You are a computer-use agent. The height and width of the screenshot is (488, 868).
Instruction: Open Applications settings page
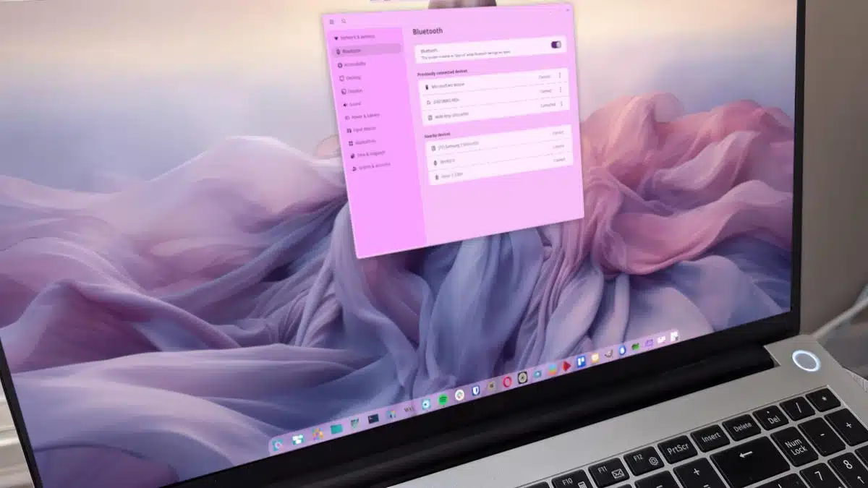point(362,142)
